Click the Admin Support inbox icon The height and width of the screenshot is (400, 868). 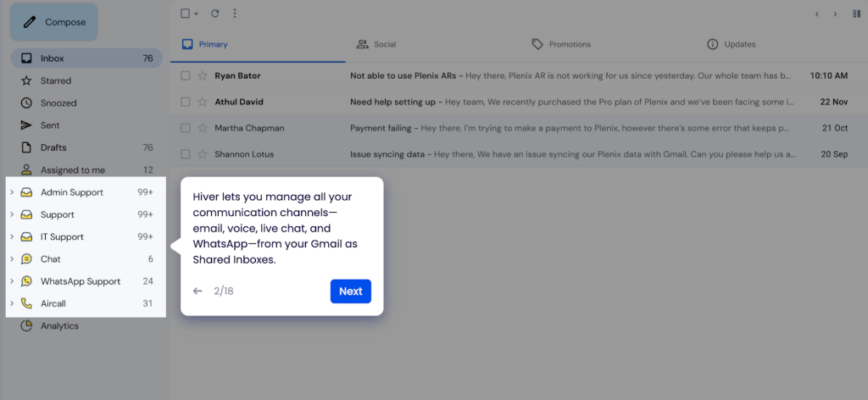[26, 192]
